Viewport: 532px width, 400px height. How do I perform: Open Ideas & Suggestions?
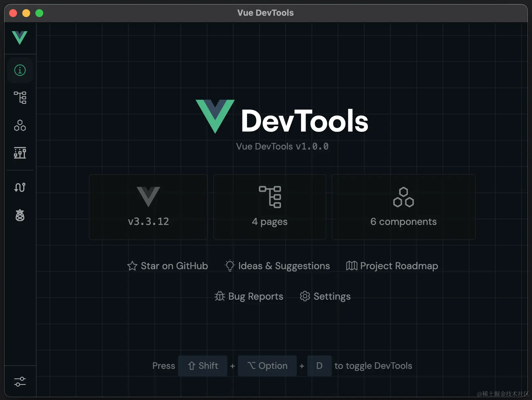[284, 266]
